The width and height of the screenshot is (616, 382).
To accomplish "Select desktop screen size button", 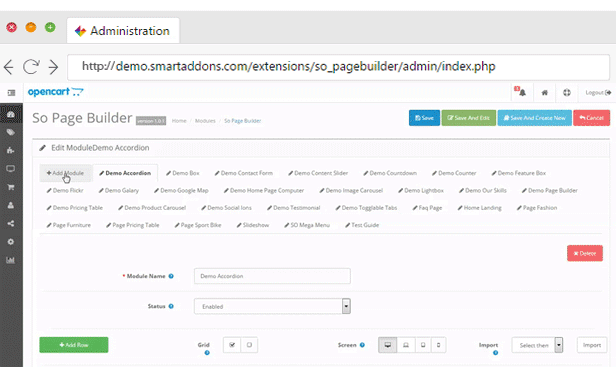I will click(388, 345).
